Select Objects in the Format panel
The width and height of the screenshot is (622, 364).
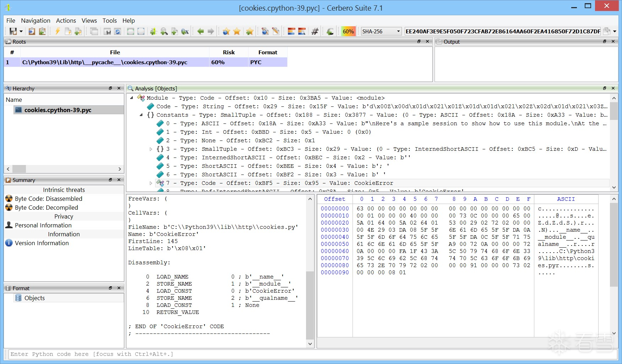[34, 298]
